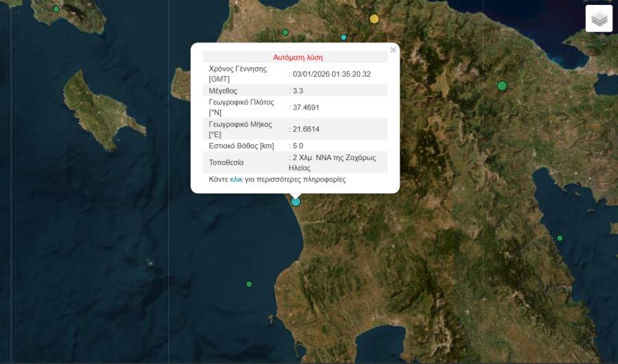Click the origin time 03/01/2026 01:35:20.32

coord(332,74)
